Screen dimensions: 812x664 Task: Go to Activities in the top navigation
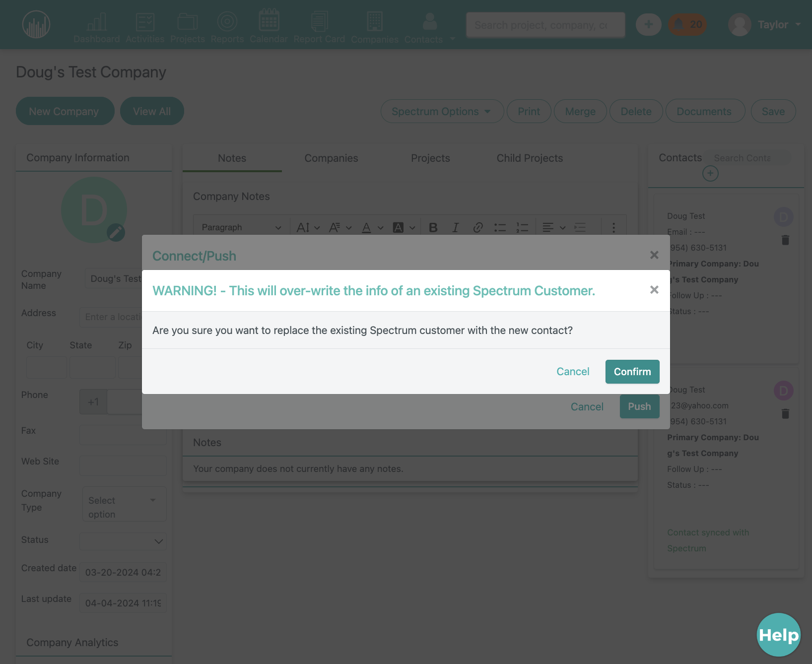(x=145, y=27)
